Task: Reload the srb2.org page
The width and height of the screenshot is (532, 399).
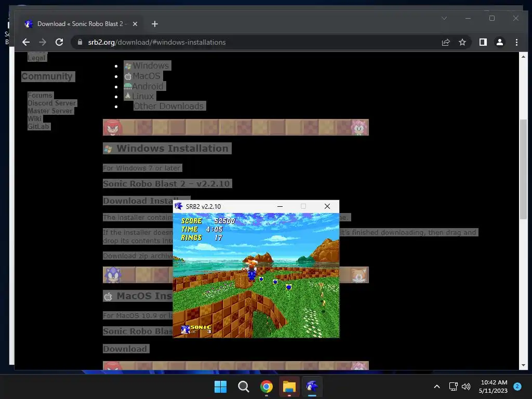Action: (59, 42)
